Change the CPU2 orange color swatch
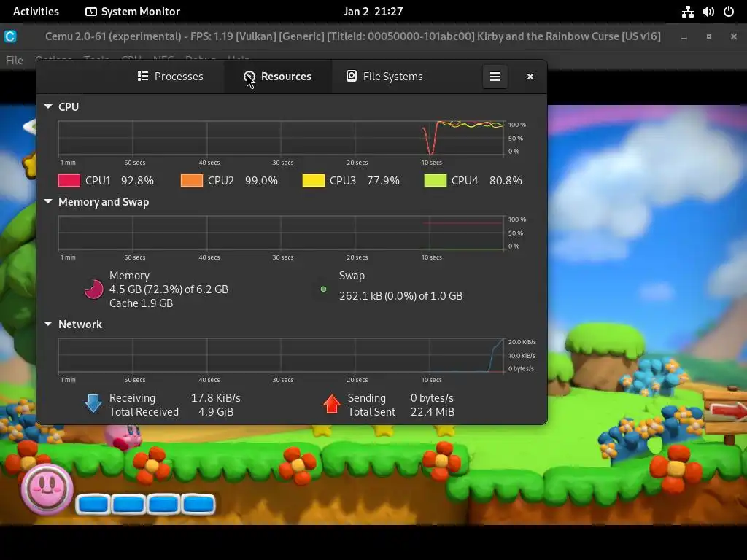The height and width of the screenshot is (560, 747). point(192,181)
